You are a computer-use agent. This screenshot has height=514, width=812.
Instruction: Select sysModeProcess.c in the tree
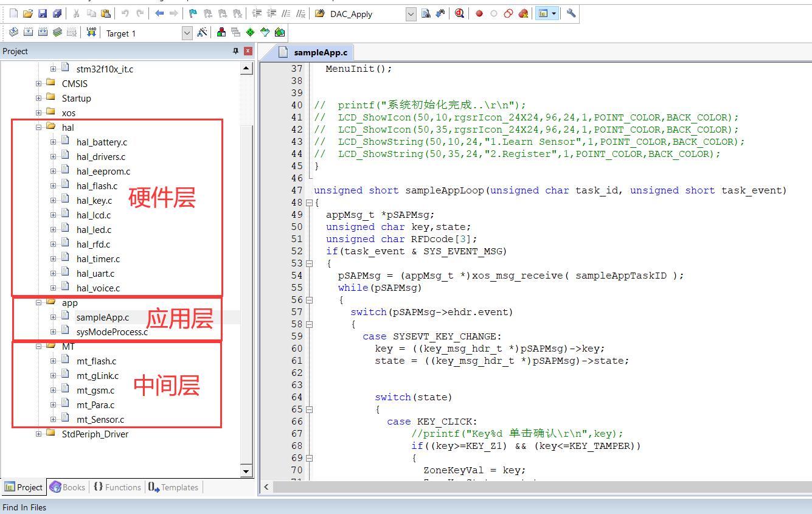click(x=112, y=332)
